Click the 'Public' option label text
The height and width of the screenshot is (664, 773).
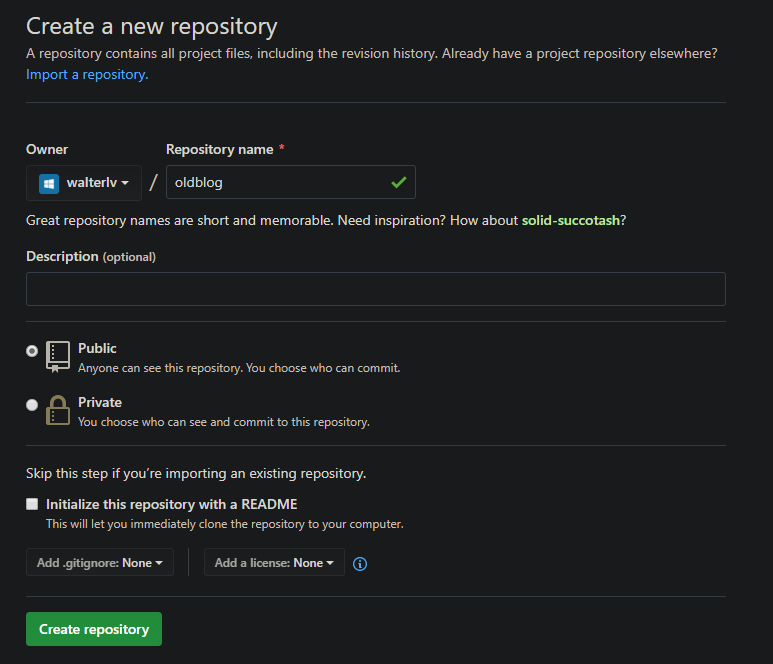[x=97, y=349]
